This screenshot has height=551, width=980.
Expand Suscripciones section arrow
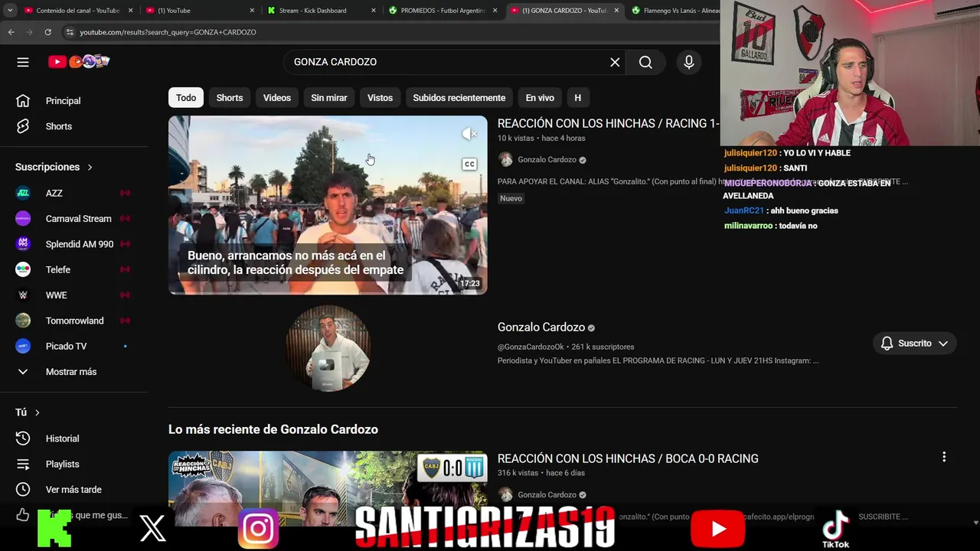(x=90, y=167)
